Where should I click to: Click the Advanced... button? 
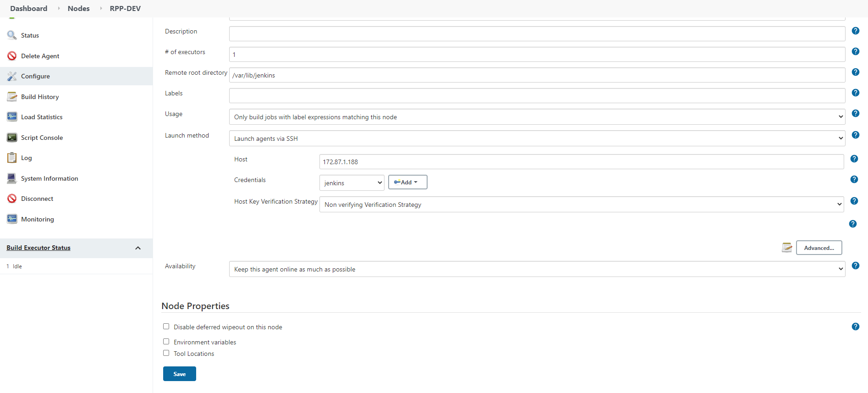[819, 248]
